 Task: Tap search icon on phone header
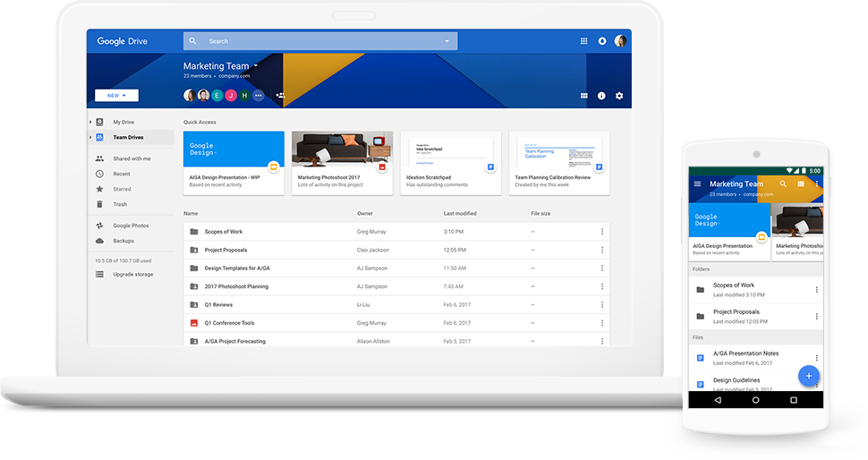point(783,183)
